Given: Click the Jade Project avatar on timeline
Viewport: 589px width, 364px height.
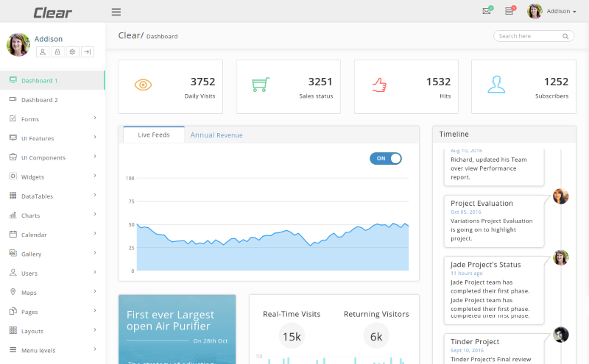Looking at the screenshot, I should (560, 257).
